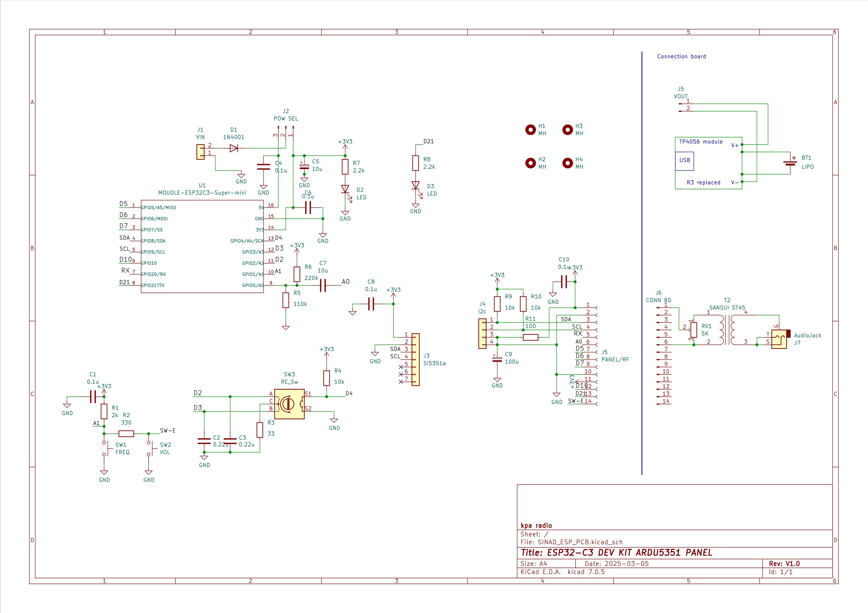This screenshot has width=868, height=613.
Task: Click resistor R9 10k symbol
Action: [x=497, y=304]
